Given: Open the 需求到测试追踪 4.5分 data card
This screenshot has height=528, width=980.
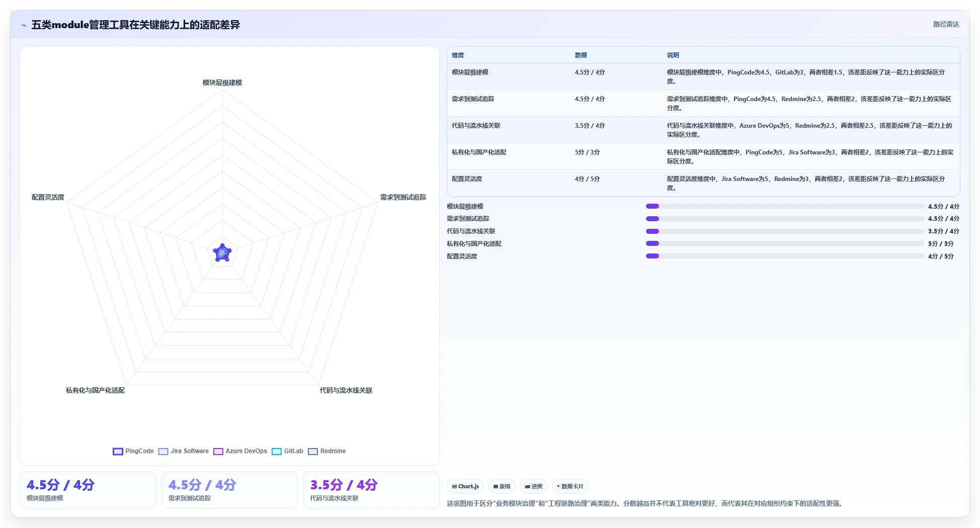Looking at the screenshot, I should tap(229, 490).
